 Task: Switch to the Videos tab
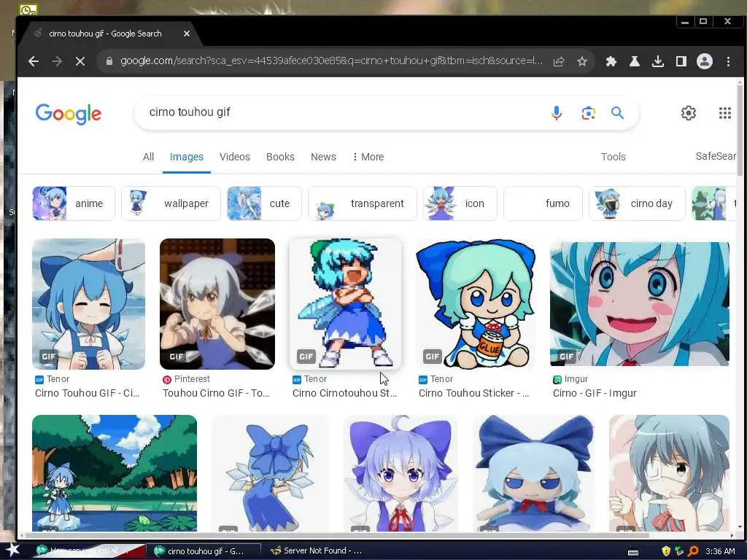[x=234, y=157]
